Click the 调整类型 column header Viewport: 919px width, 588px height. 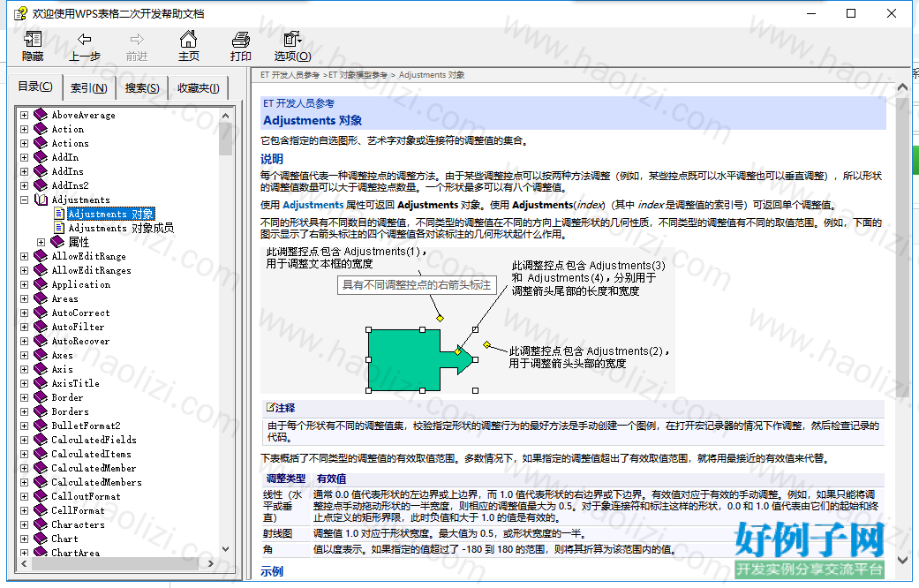tap(286, 479)
